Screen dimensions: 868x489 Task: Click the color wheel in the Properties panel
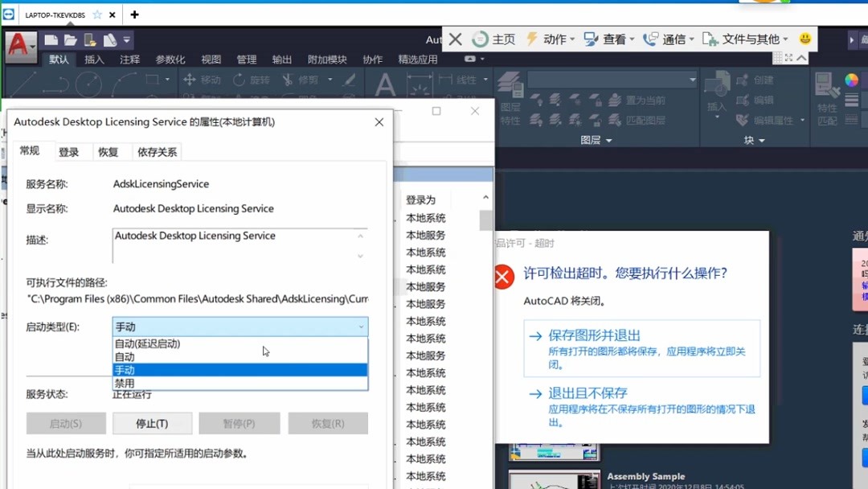[x=850, y=79]
